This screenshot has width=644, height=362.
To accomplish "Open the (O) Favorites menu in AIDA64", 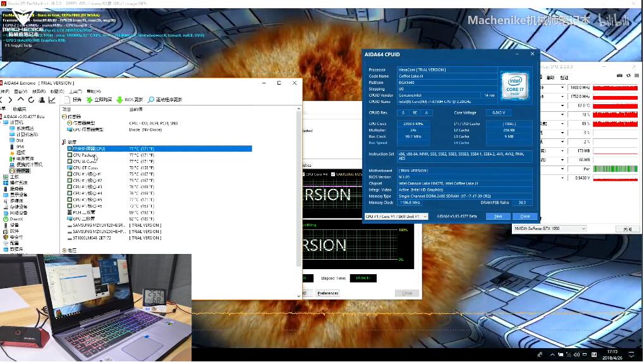I will [57, 92].
